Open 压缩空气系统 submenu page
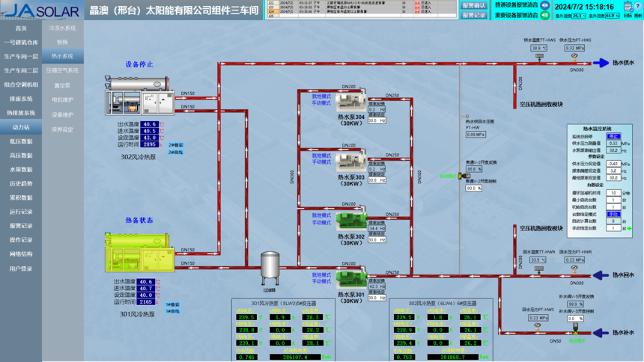This screenshot has height=362, width=644. pos(62,70)
